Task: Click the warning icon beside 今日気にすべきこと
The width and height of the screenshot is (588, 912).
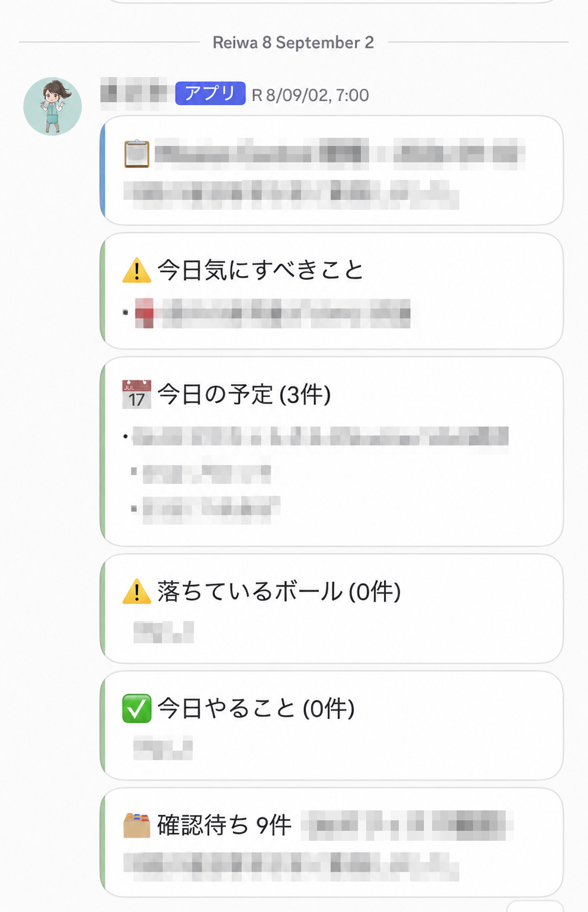Action: pos(137,270)
